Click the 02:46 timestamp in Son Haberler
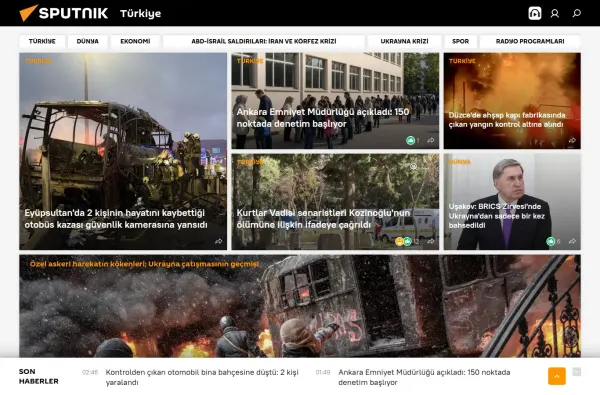This screenshot has width=600, height=395. 90,372
